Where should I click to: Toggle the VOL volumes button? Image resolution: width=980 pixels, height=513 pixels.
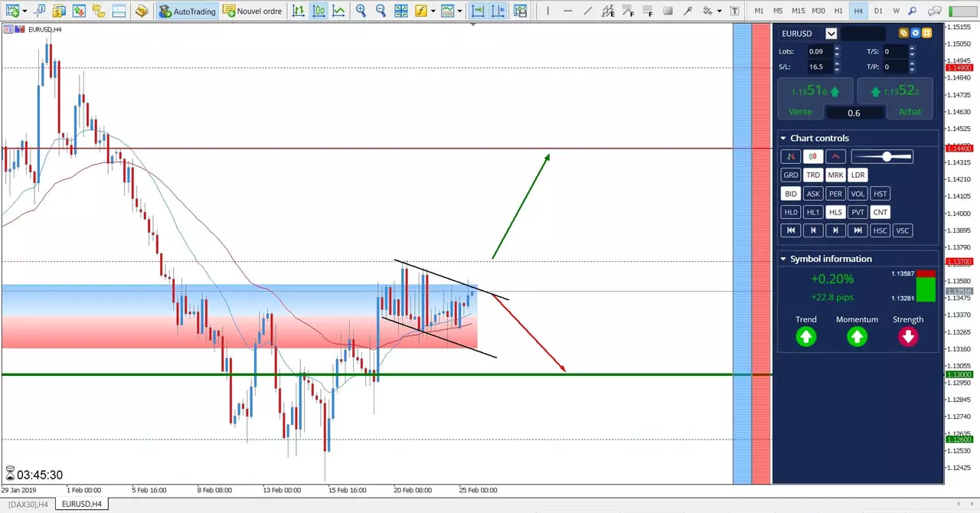point(858,194)
